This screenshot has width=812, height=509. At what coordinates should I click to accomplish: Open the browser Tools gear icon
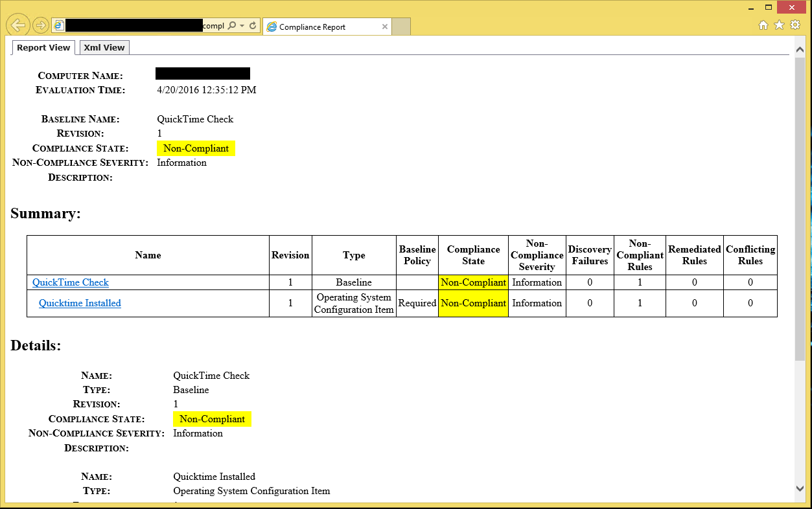point(795,25)
